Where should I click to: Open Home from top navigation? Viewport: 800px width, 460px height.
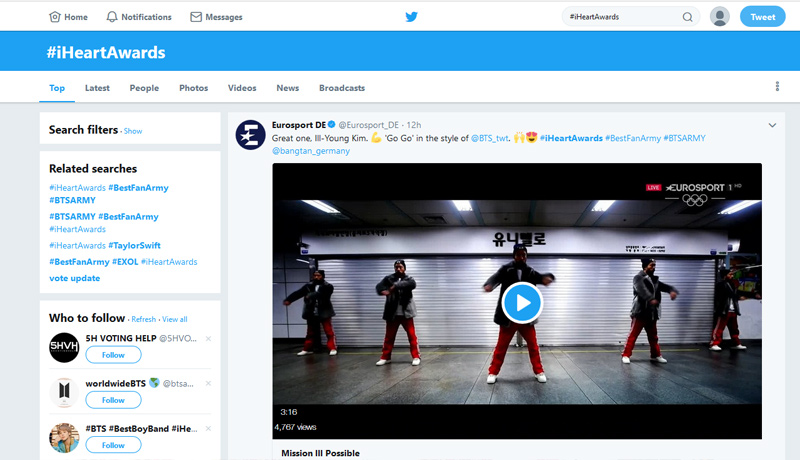(x=68, y=17)
